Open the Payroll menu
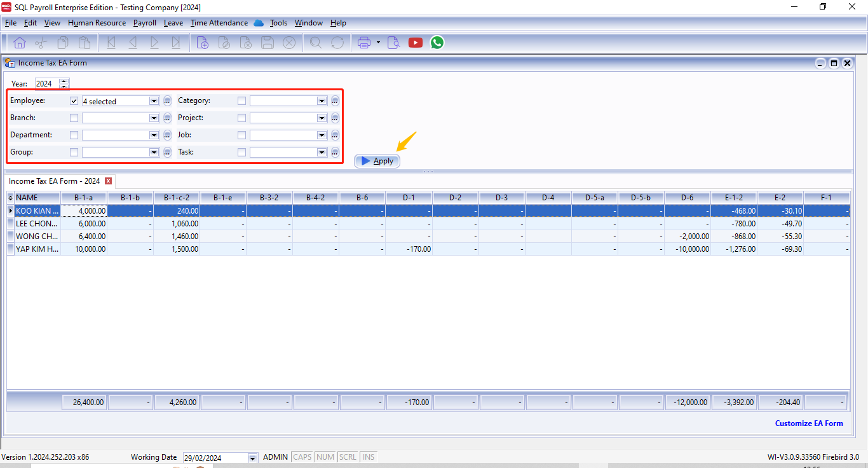 144,23
